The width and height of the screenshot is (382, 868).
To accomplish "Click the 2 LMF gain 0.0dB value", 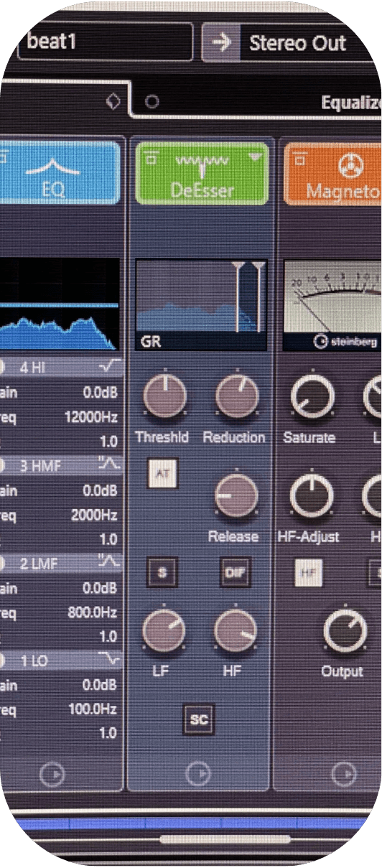I will pyautogui.click(x=99, y=589).
